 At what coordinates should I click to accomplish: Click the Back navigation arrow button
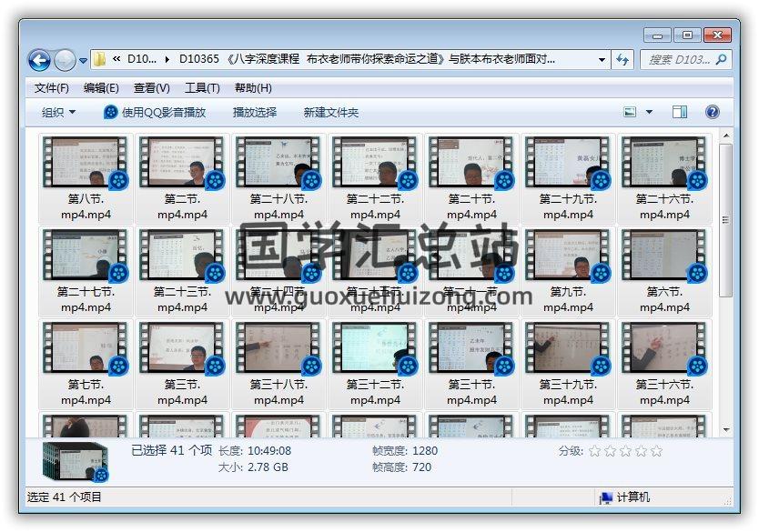39,60
